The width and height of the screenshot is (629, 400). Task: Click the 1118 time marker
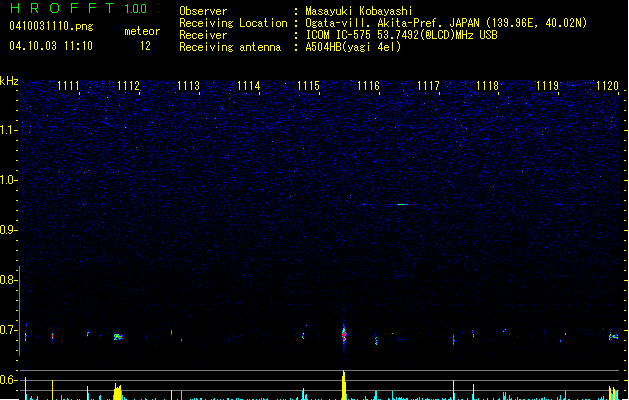487,86
